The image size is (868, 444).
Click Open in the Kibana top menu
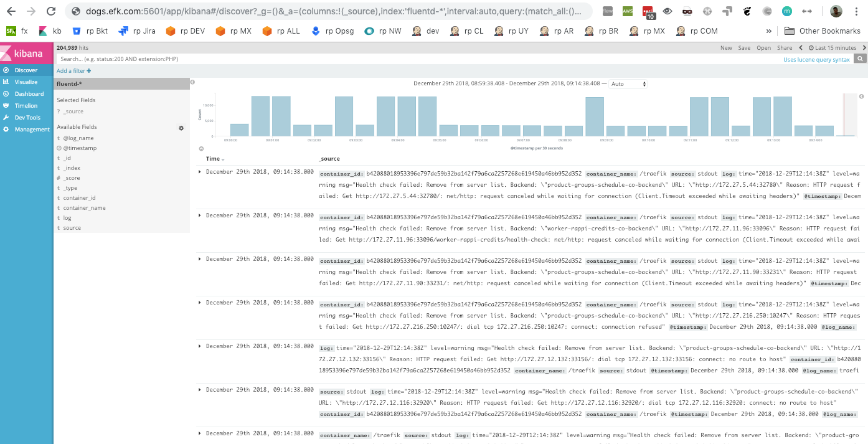763,47
